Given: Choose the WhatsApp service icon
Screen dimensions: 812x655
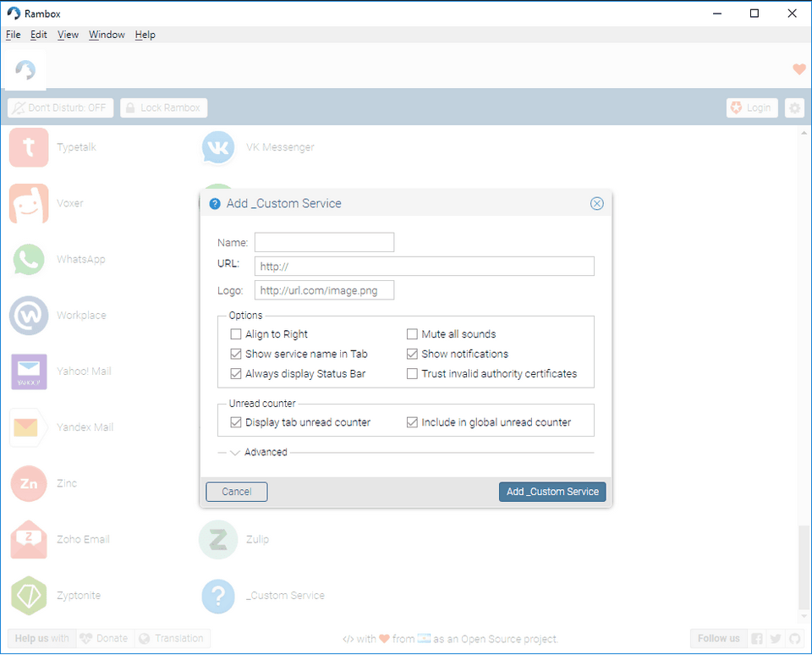Looking at the screenshot, I should point(29,260).
